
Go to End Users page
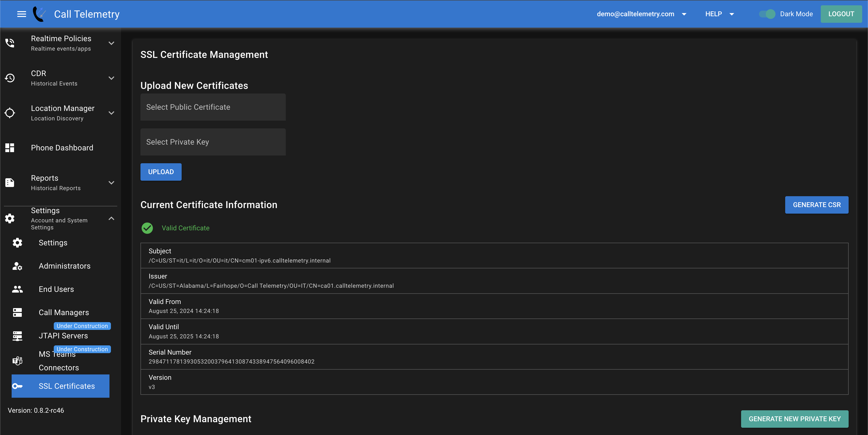coord(60,289)
